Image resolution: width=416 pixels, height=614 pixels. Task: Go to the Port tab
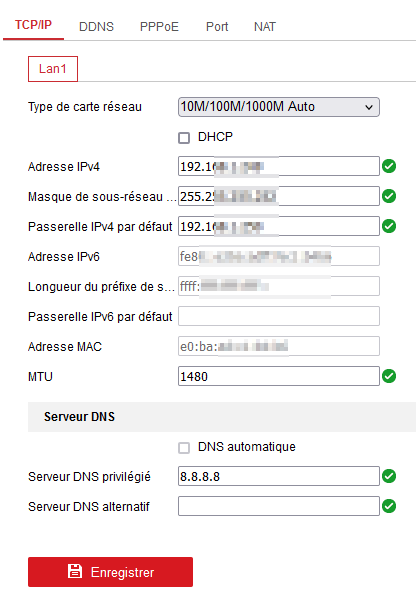coord(217,27)
